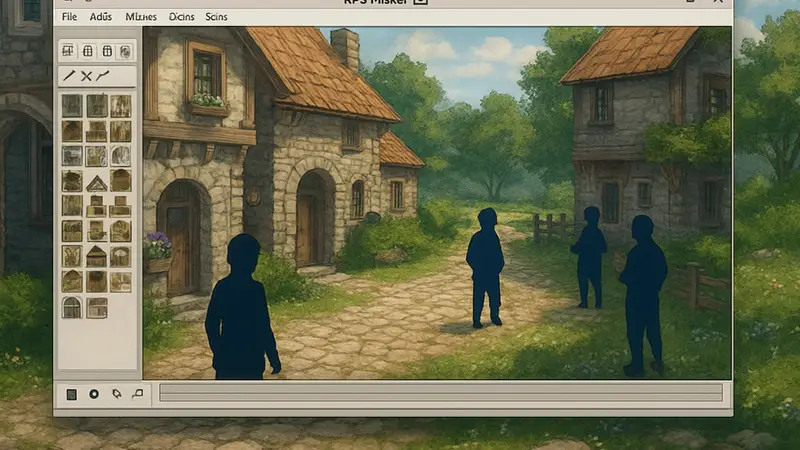800x450 pixels.
Task: Click the round swirl icon in top toolbar
Action: click(x=126, y=51)
